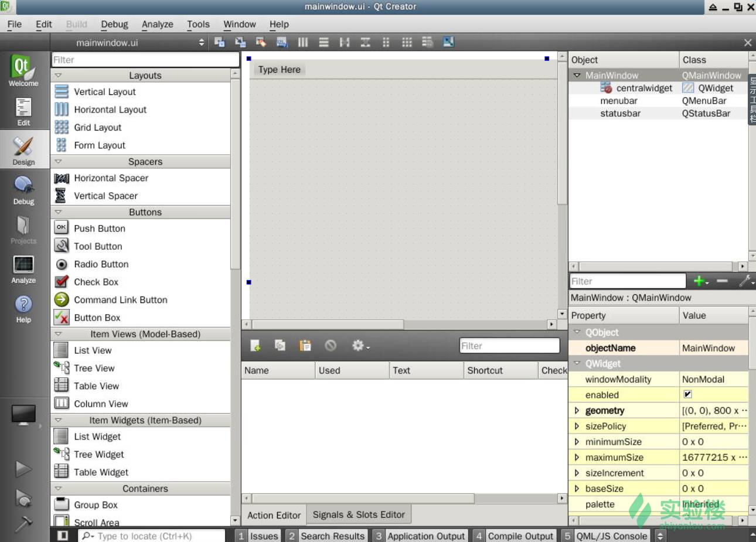Open Application Output pane
Screen dimensions: 756x542
coord(420,536)
